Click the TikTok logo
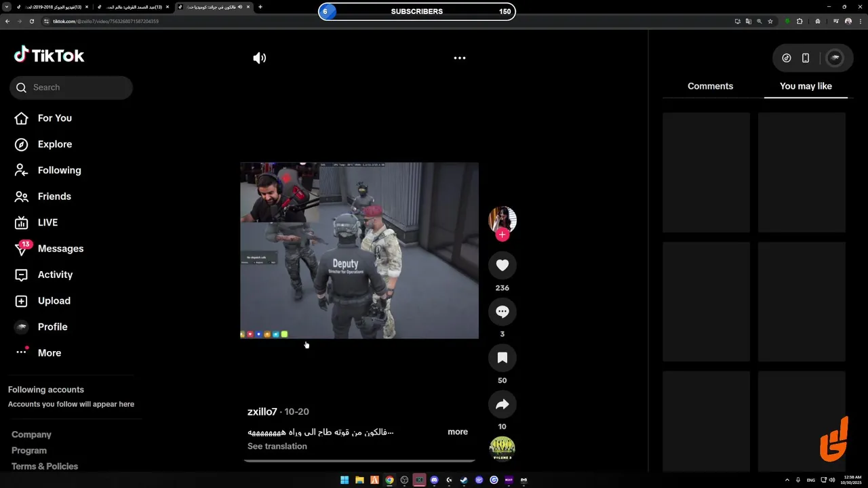868x488 pixels. pos(49,56)
